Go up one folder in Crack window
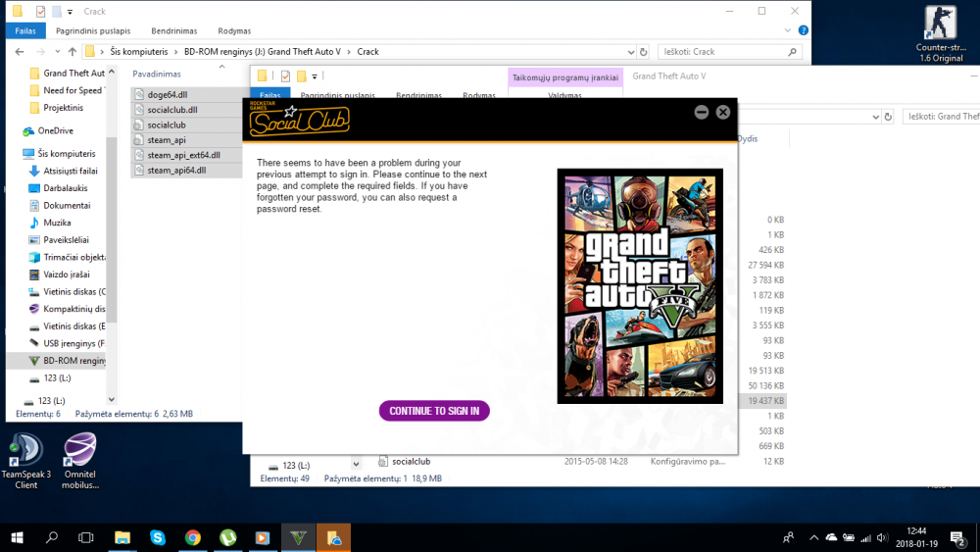Viewport: 980px width, 552px height. click(x=73, y=52)
